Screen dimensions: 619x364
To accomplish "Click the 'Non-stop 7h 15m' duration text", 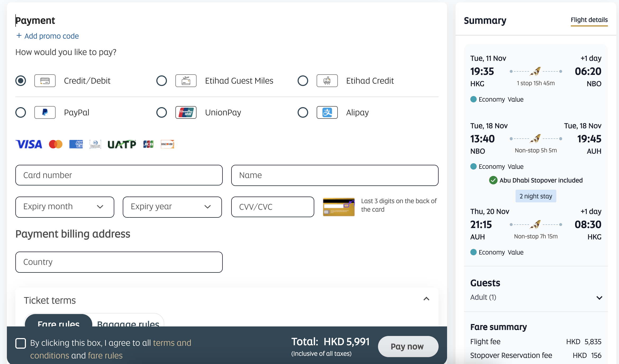I will 536,236.
